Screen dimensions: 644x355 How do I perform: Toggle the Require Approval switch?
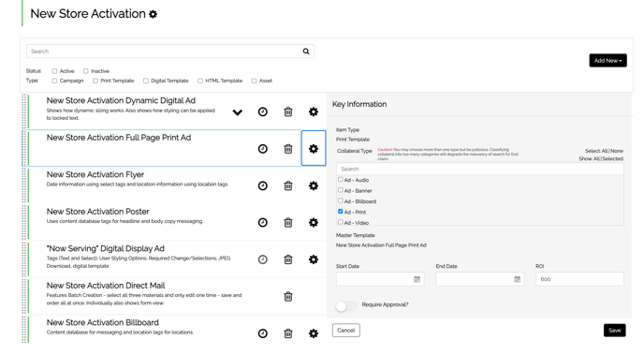pos(345,306)
